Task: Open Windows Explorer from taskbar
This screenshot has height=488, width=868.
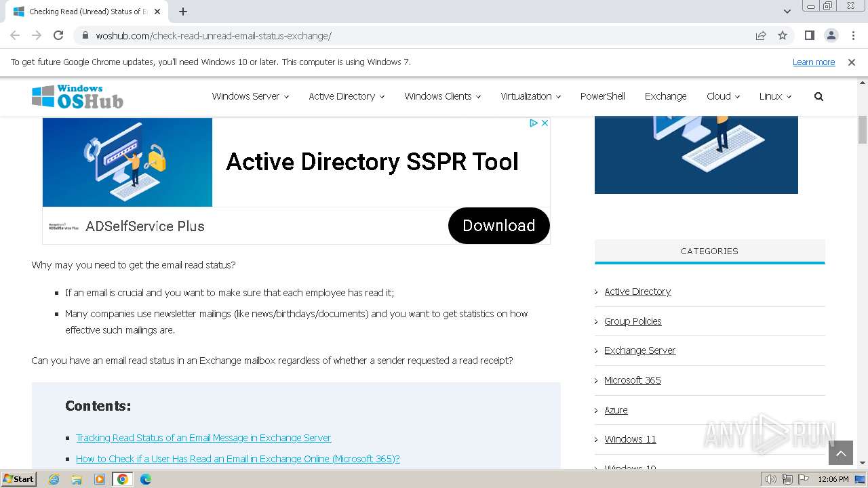Action: pos(77,479)
